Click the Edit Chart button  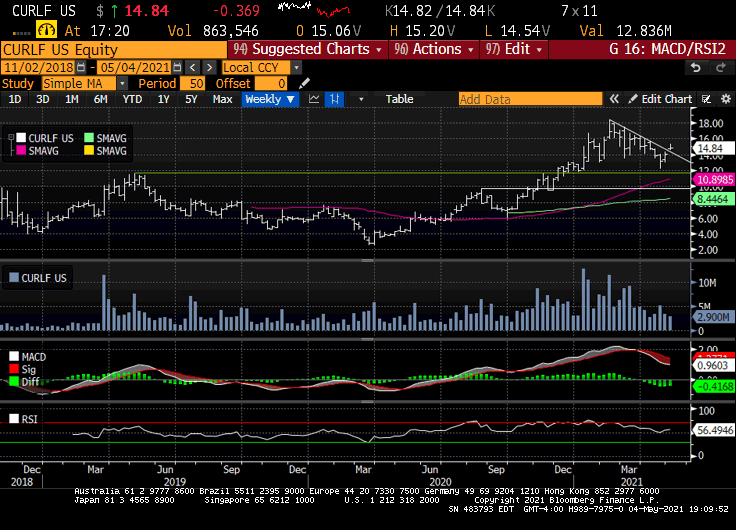(660, 99)
